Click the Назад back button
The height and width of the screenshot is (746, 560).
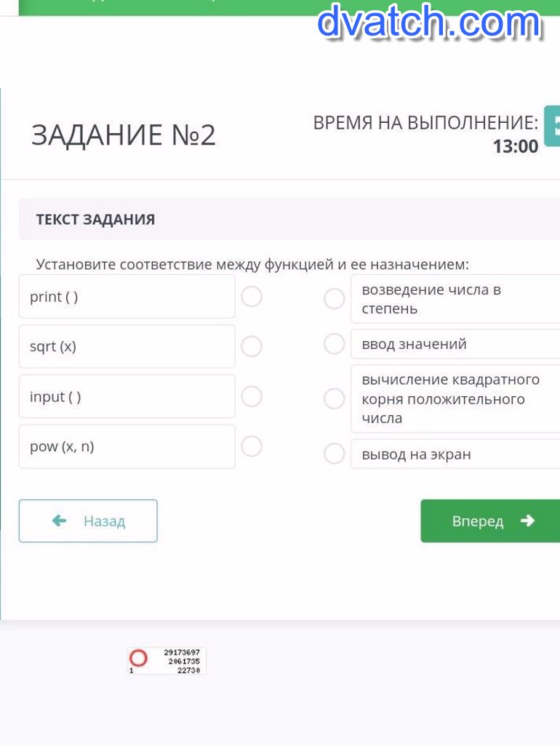tap(88, 521)
